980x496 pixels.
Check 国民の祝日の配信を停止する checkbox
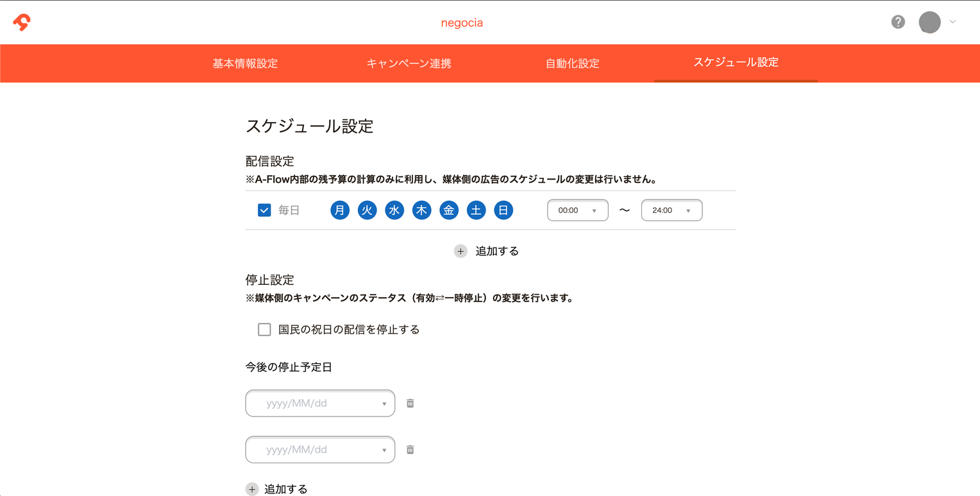click(x=264, y=330)
